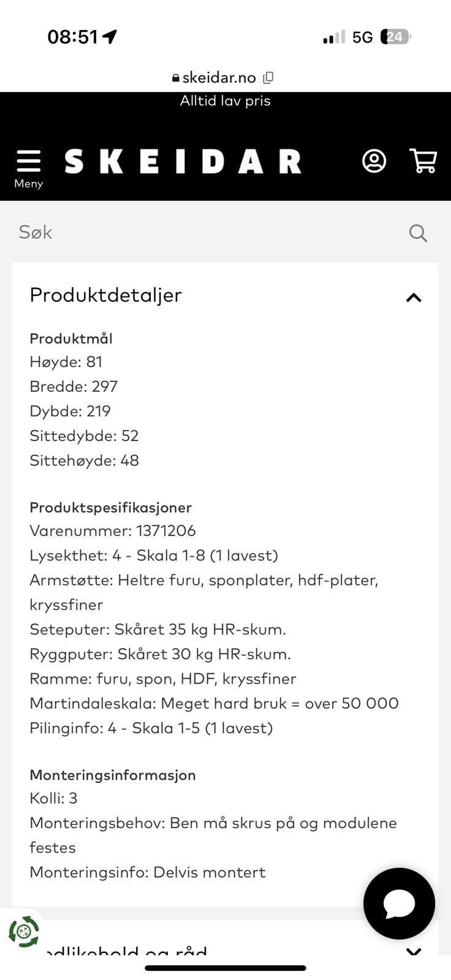Tap the 08:51 clock in the status bar
The width and height of the screenshot is (451, 980).
[x=72, y=37]
